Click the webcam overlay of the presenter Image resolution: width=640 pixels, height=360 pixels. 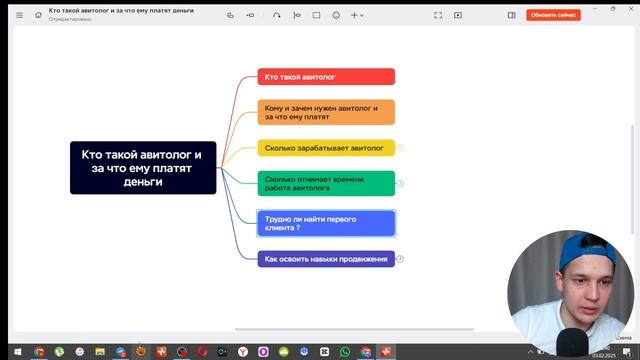pyautogui.click(x=571, y=293)
